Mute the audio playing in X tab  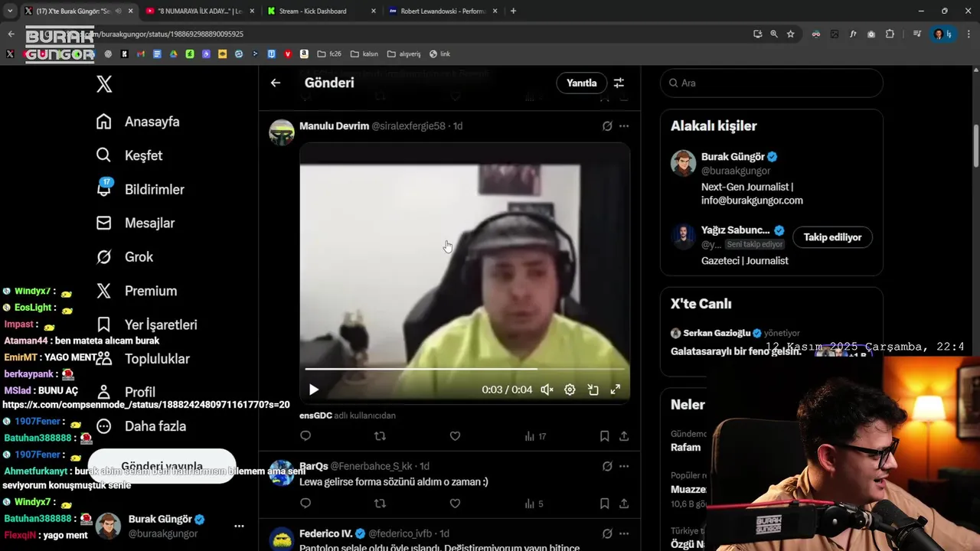point(119,11)
